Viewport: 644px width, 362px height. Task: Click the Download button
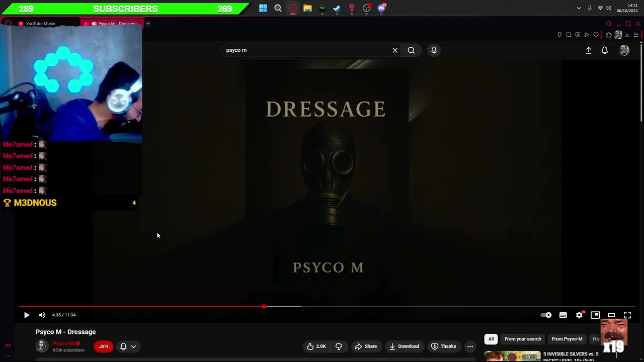[404, 346]
